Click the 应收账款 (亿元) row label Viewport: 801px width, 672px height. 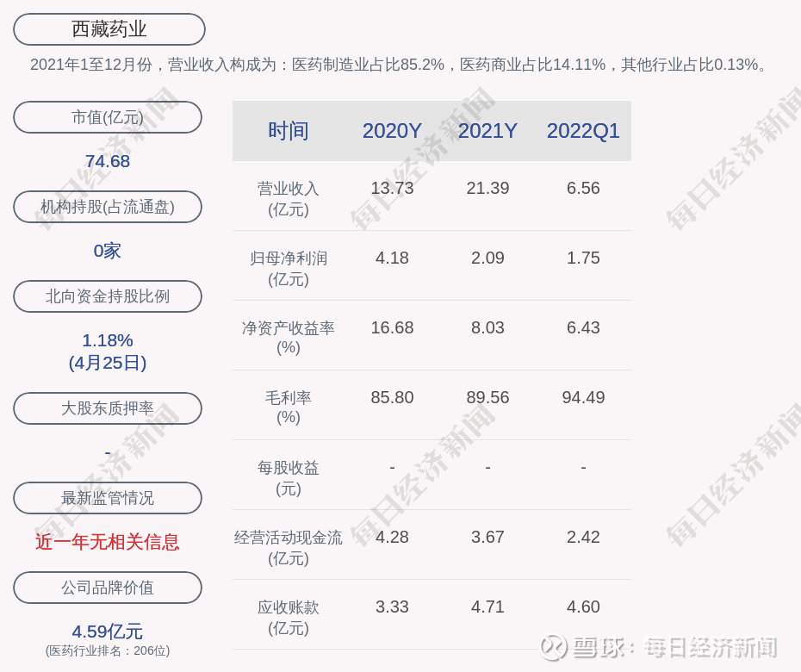[289, 618]
